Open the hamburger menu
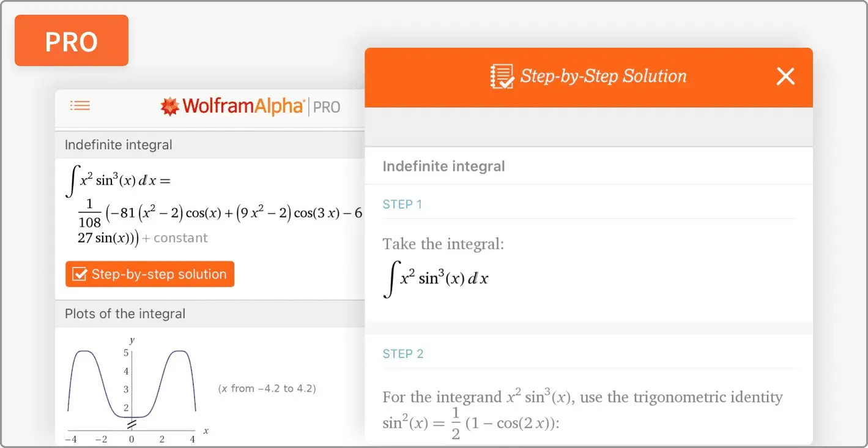The height and width of the screenshot is (448, 868). 80,105
